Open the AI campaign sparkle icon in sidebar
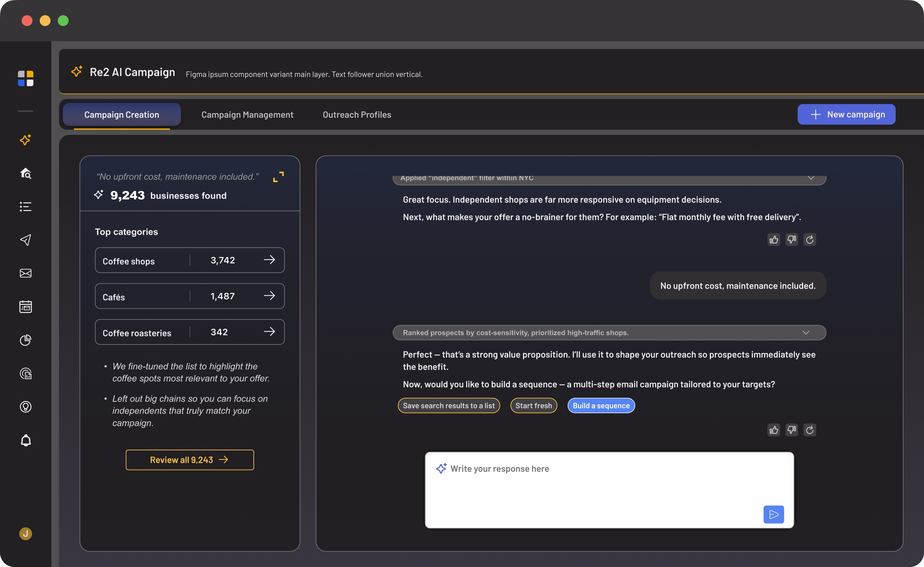This screenshot has width=924, height=567. [x=26, y=140]
